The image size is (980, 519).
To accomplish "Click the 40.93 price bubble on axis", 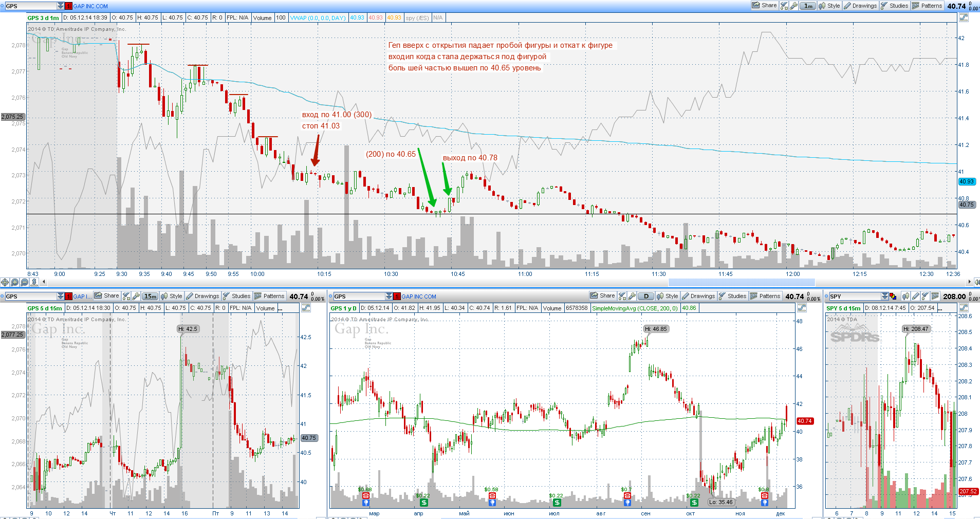I will click(967, 181).
